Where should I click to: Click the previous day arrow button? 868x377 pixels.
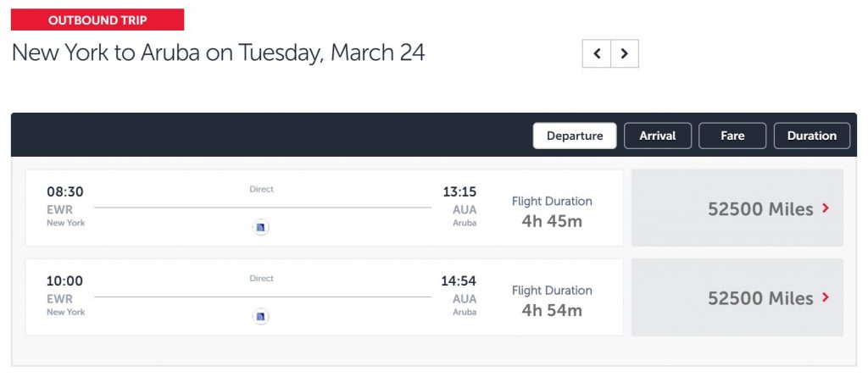pos(596,53)
